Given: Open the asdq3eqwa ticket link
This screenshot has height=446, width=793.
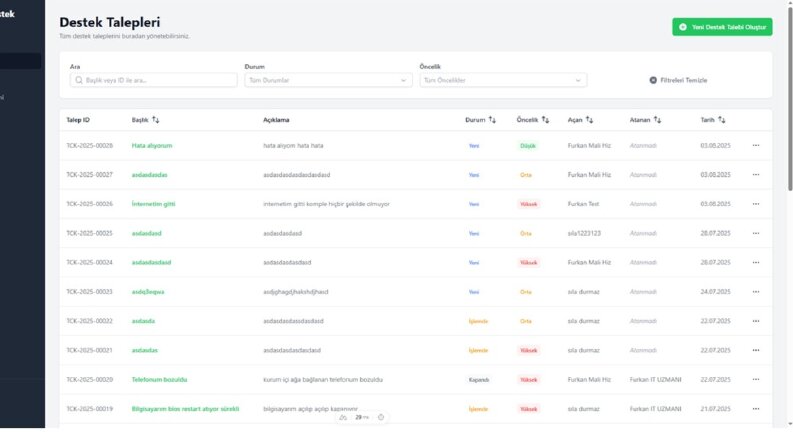Looking at the screenshot, I should [148, 292].
